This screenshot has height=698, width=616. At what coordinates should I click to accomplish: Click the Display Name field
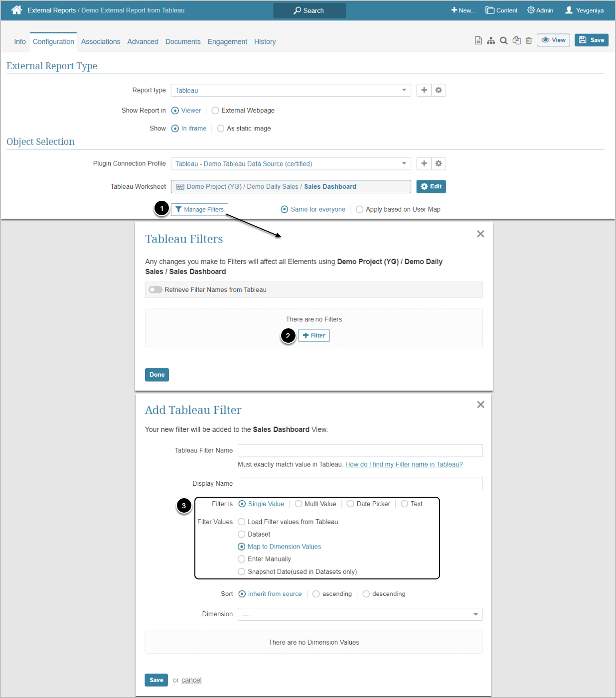click(360, 483)
